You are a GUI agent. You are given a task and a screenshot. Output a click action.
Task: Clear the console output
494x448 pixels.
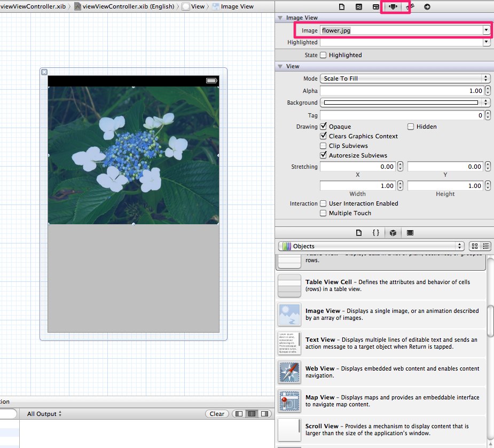tap(217, 414)
